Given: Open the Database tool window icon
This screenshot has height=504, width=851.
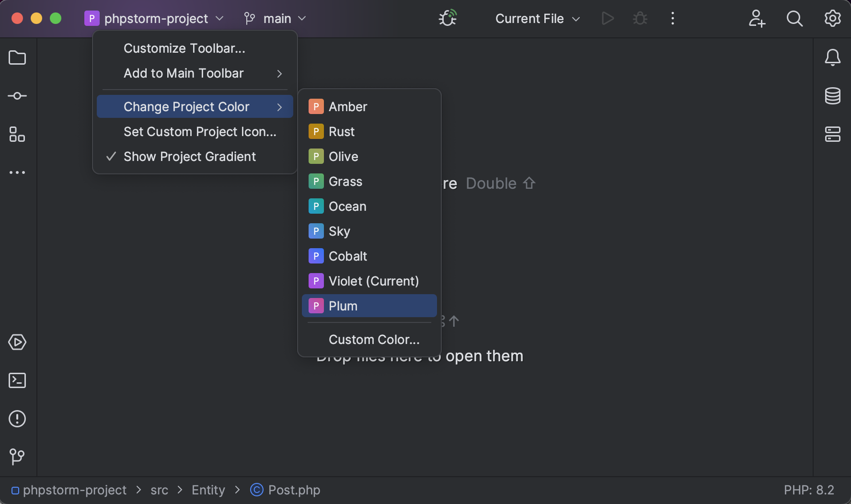Looking at the screenshot, I should click(x=833, y=96).
